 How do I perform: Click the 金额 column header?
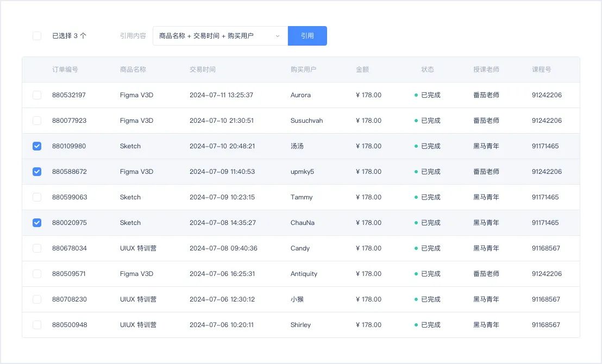click(362, 70)
